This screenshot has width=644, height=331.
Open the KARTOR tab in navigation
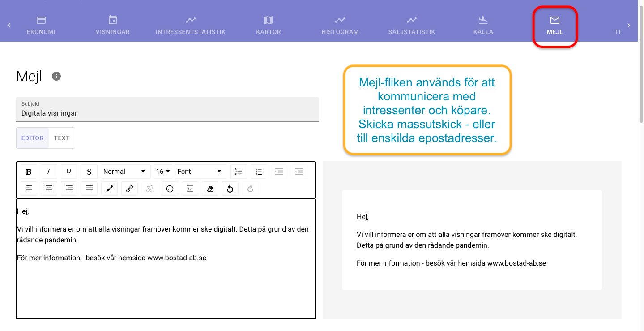click(x=268, y=25)
